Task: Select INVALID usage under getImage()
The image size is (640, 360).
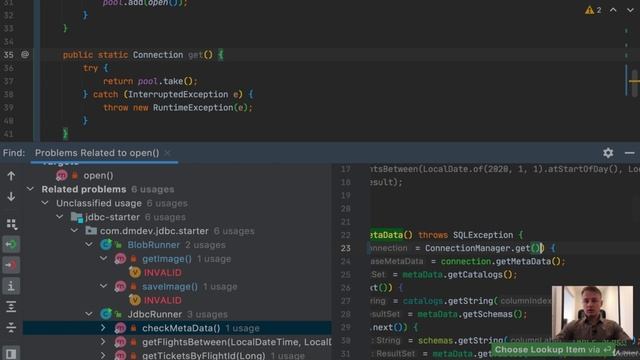Action: click(162, 273)
